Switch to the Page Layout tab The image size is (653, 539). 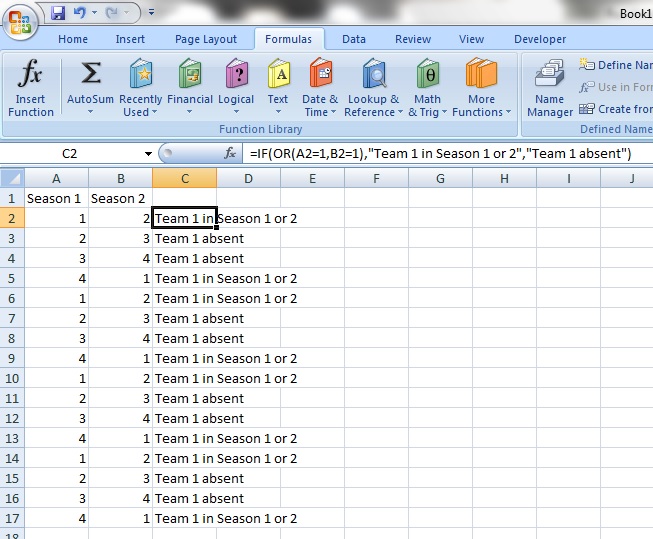pos(206,39)
